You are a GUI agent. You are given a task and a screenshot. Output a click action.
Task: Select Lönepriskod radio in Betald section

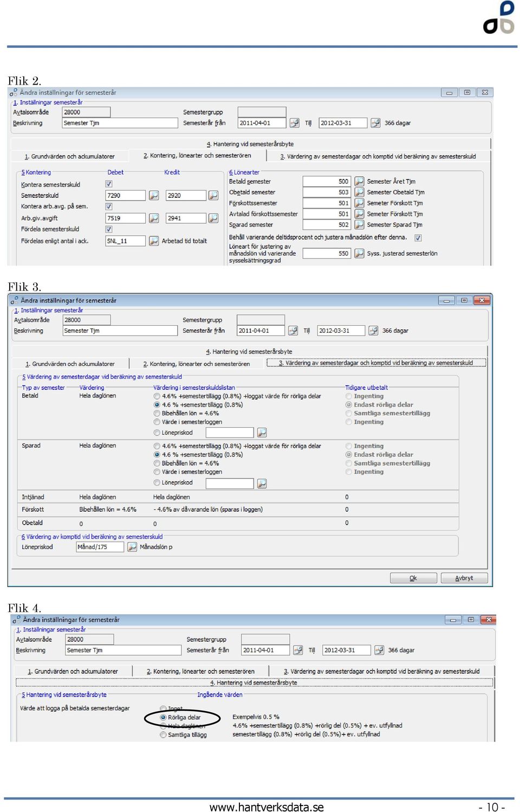pos(157,433)
